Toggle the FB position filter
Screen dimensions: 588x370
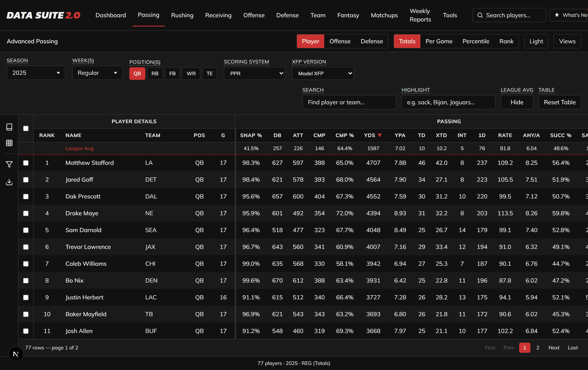pyautogui.click(x=172, y=73)
